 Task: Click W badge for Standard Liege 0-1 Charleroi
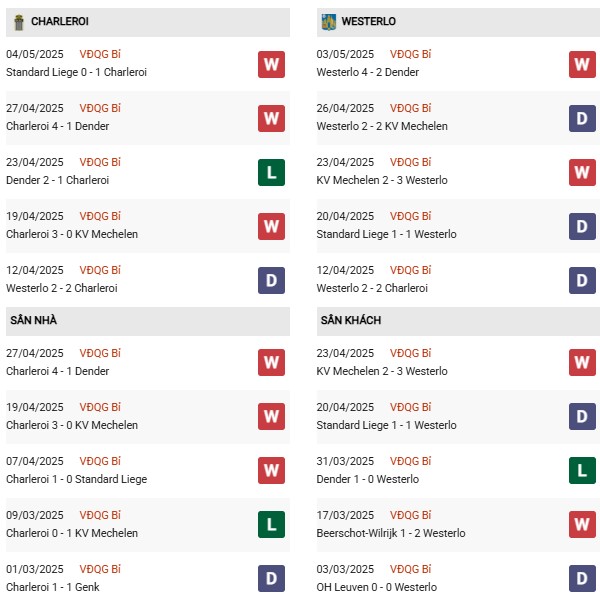(x=271, y=64)
